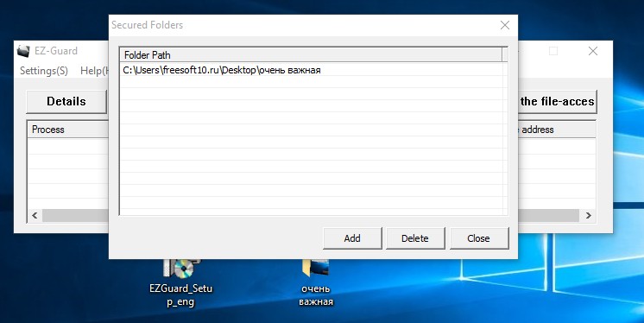Image resolution: width=644 pixels, height=323 pixels.
Task: Click the left arrow of horizontal scrollbar
Action: point(35,215)
